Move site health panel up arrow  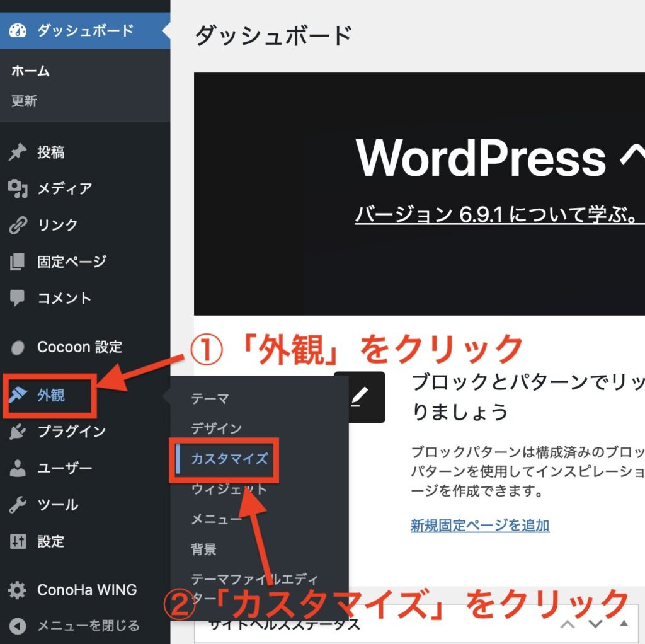tap(568, 624)
